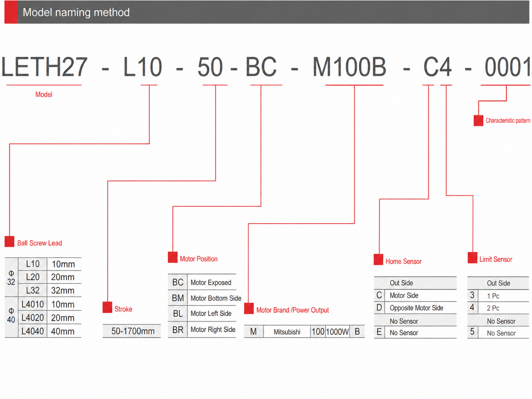
Task: Select the "LETH27" model code segment
Action: pos(44,67)
